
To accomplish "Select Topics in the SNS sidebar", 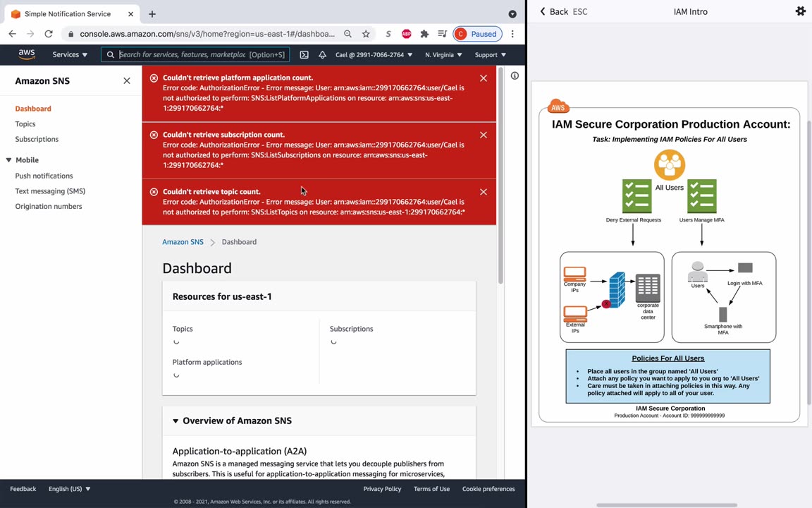I will (x=25, y=124).
